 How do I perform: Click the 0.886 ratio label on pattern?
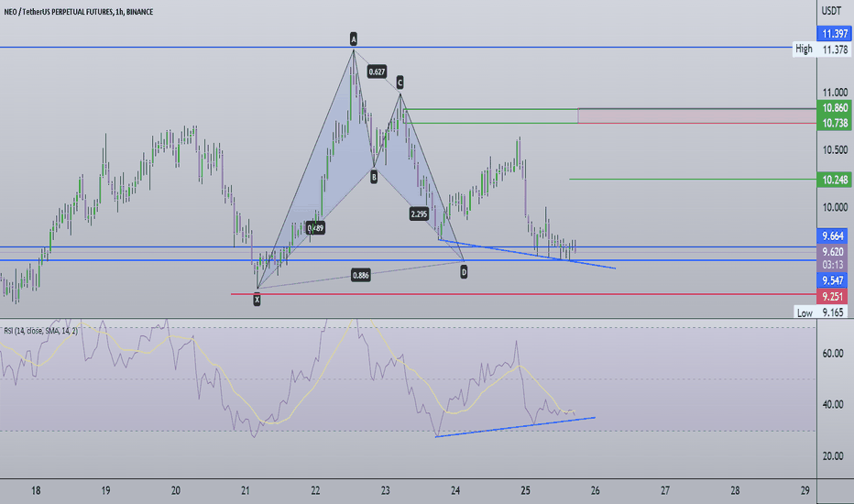coord(360,275)
